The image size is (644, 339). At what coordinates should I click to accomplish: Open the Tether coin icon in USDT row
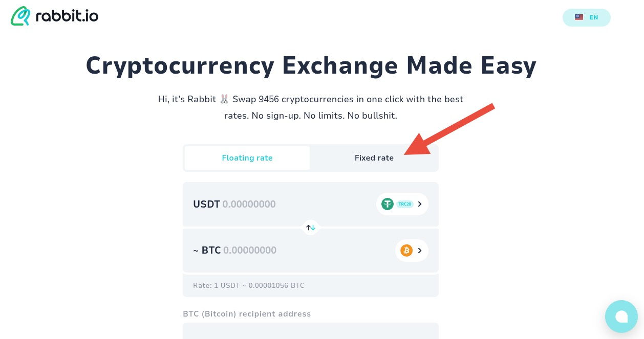pos(388,204)
